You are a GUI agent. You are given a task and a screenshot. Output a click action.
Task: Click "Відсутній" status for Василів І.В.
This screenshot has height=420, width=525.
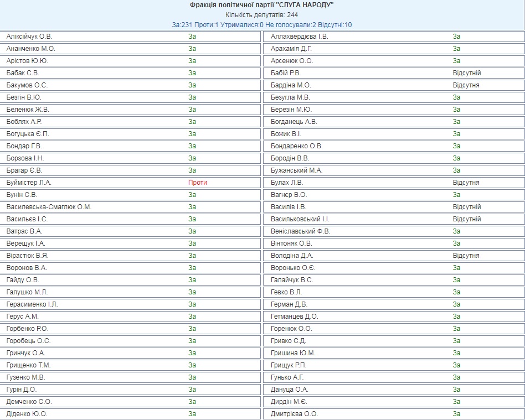(467, 207)
